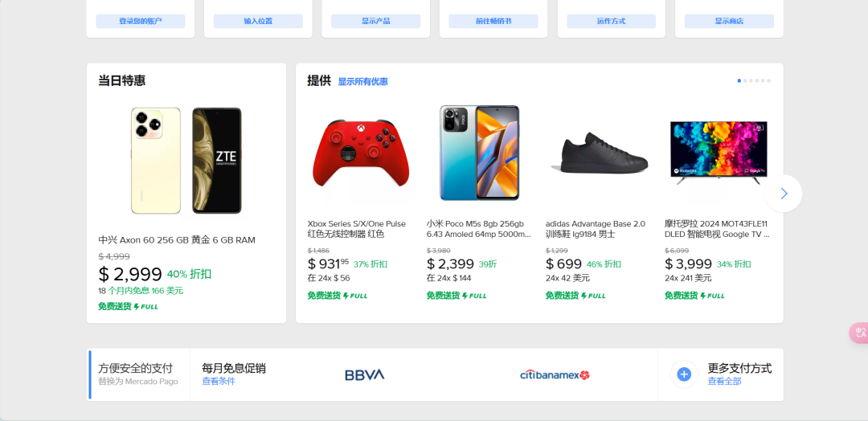Image resolution: width=868 pixels, height=421 pixels.
Task: Open the ZTE Axon 60 deal image
Action: pyautogui.click(x=186, y=161)
